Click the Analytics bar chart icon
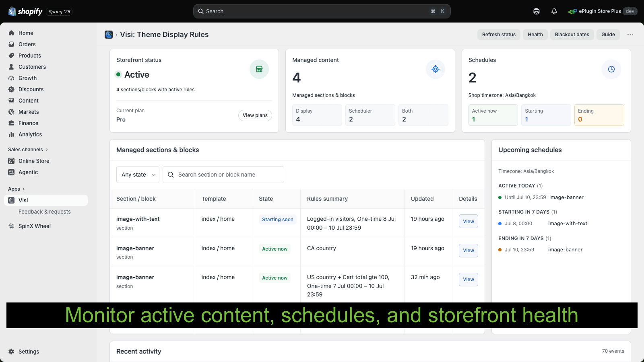644x362 pixels. click(x=11, y=134)
